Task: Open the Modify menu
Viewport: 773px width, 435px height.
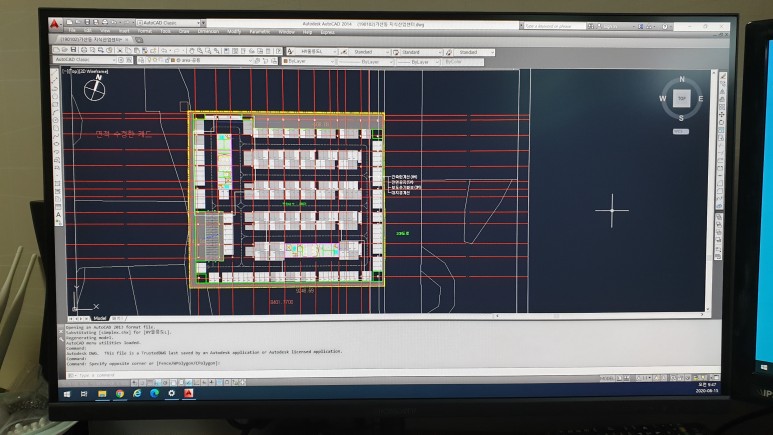Action: pyautogui.click(x=233, y=31)
